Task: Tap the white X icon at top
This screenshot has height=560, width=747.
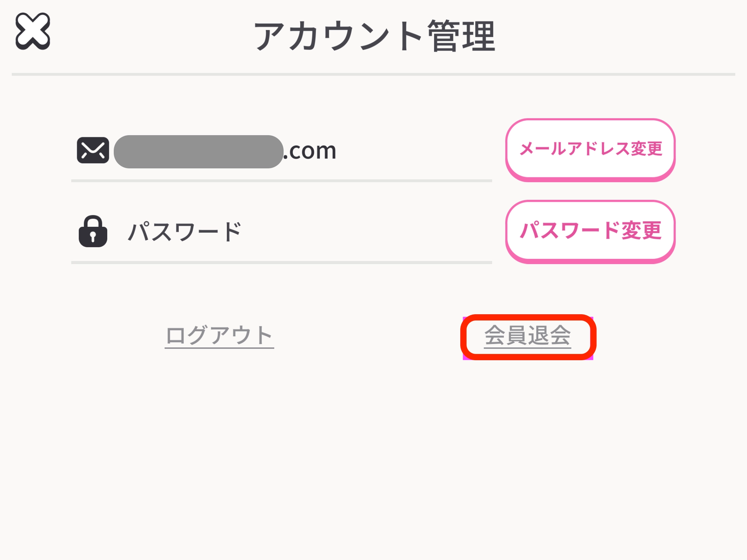Action: tap(32, 31)
